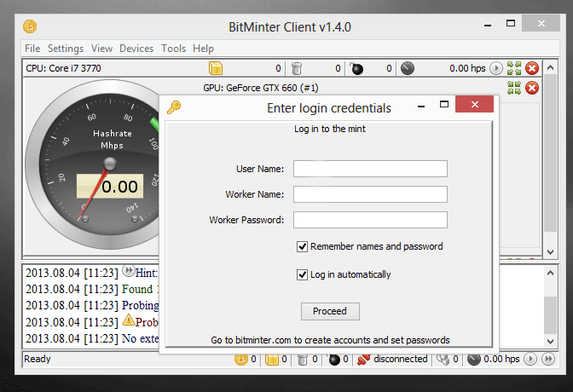Minimize the BitMinter Client main window
The height and width of the screenshot is (392, 573).
point(488,26)
